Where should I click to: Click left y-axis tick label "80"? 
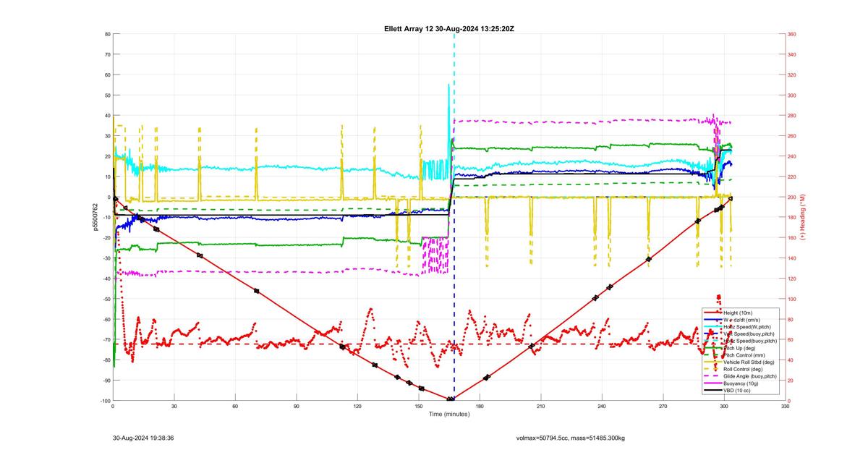click(x=107, y=34)
